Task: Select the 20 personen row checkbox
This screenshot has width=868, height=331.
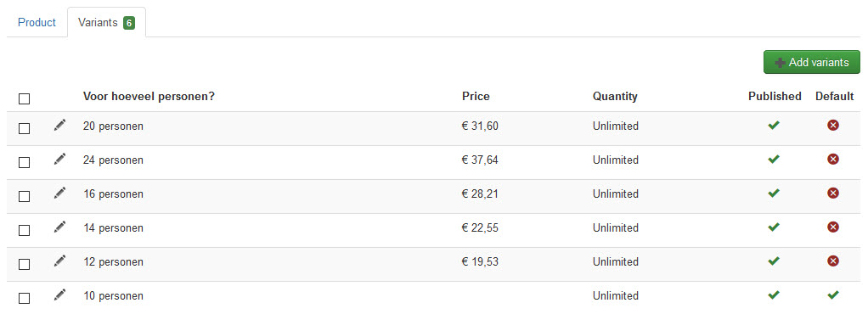Action: coord(24,128)
